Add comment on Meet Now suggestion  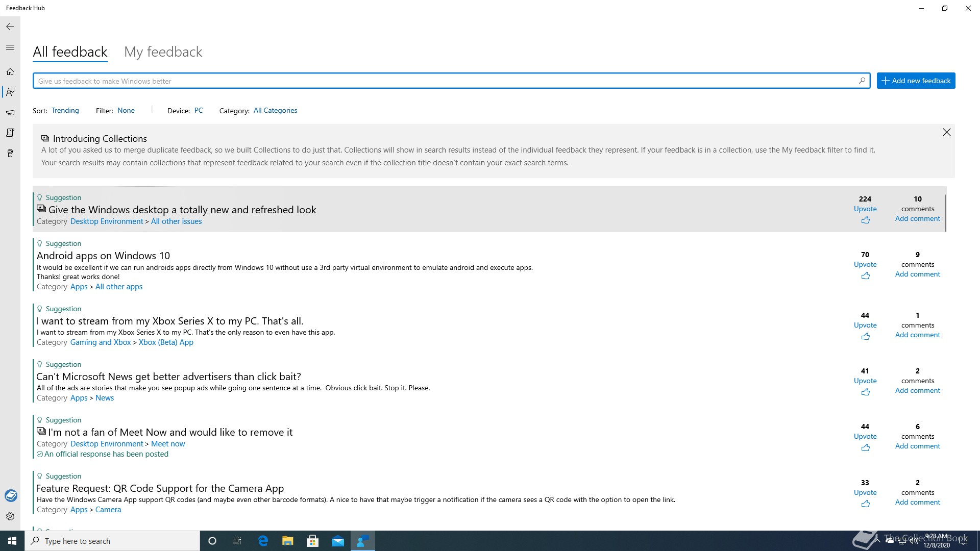(x=917, y=446)
